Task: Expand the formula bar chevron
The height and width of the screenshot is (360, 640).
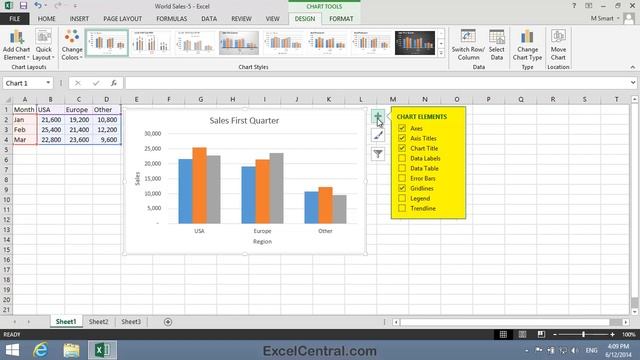Action: [633, 83]
